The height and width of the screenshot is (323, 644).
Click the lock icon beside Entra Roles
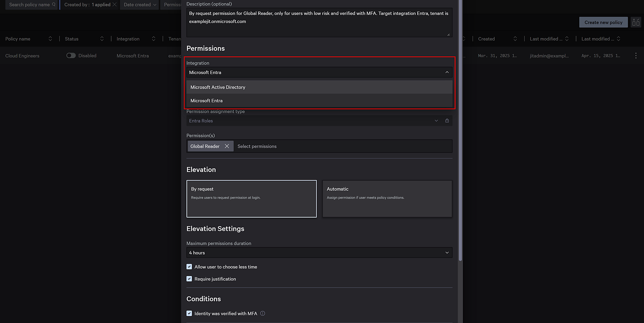[x=447, y=121]
